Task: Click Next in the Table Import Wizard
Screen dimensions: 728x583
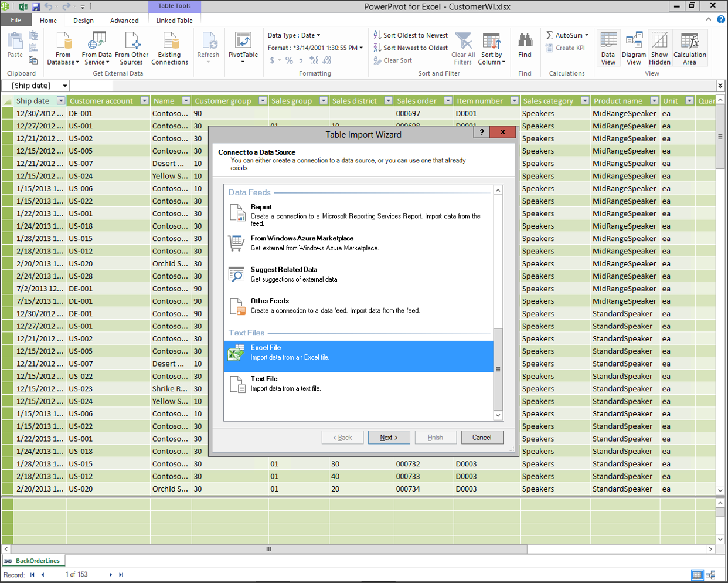Action: pos(389,438)
